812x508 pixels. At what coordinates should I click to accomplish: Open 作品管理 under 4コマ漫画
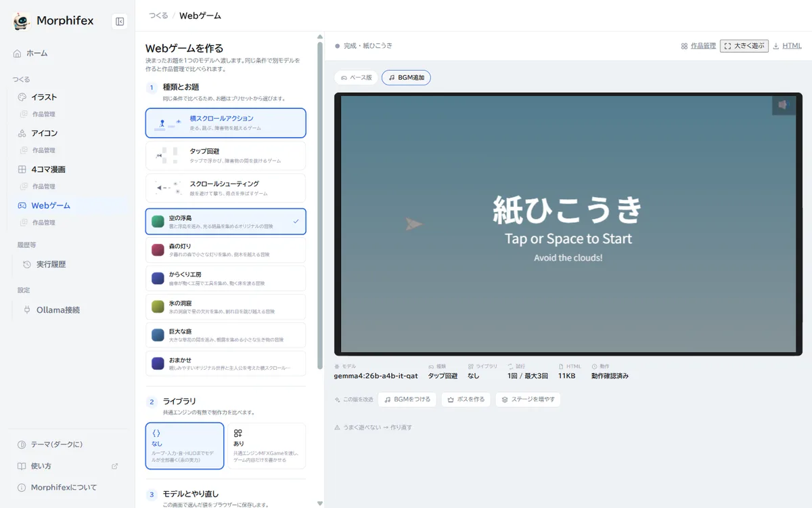(43, 186)
